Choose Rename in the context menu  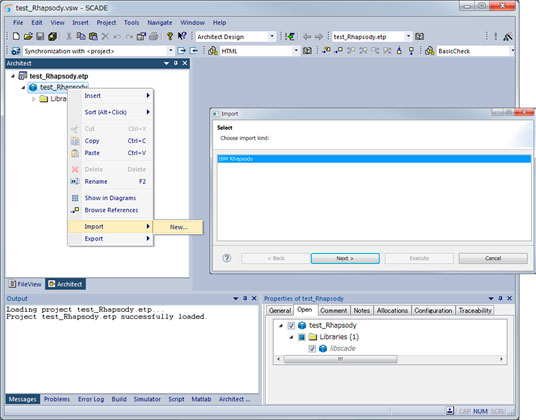pos(110,181)
